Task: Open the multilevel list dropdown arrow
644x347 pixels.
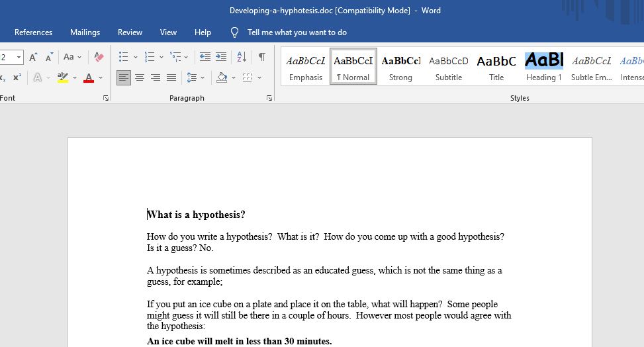Action: 186,57
